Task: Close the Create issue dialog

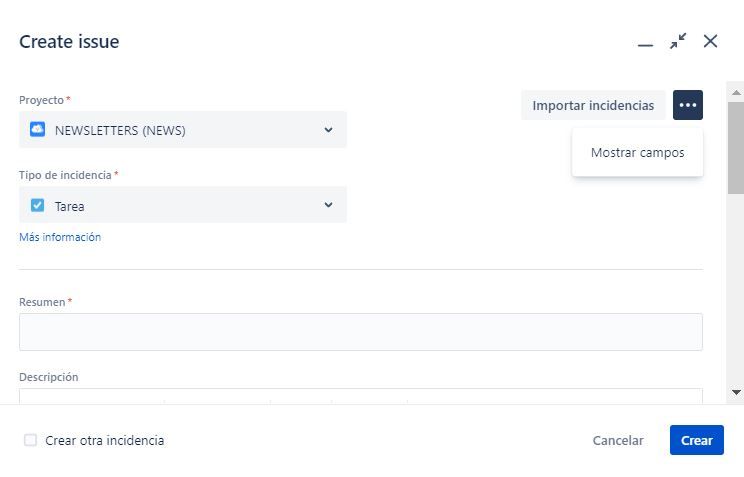Action: 710,41
